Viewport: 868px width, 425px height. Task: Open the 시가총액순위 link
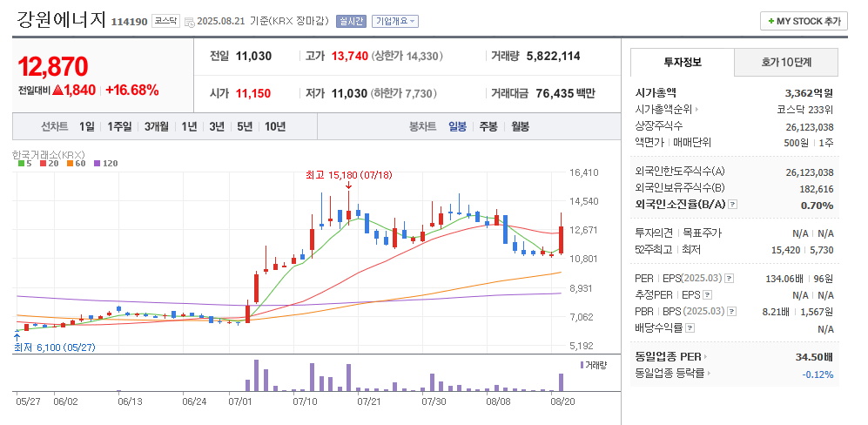point(663,109)
